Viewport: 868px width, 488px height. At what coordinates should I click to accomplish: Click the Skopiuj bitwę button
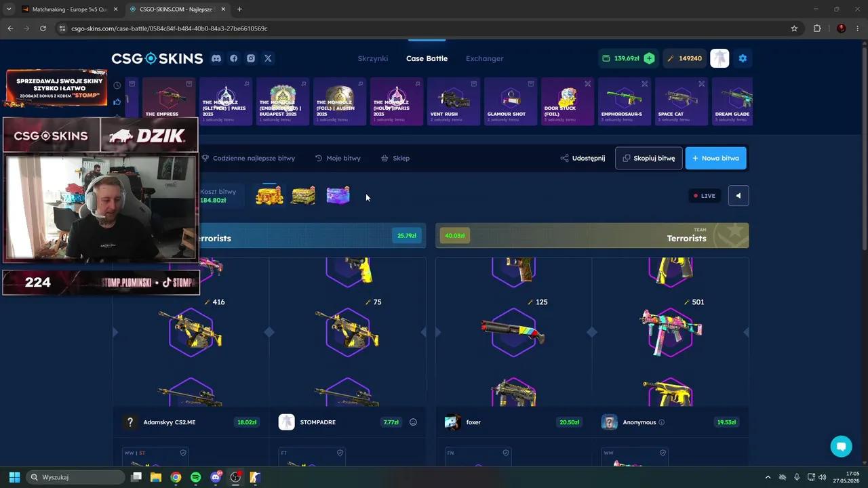[x=649, y=158]
